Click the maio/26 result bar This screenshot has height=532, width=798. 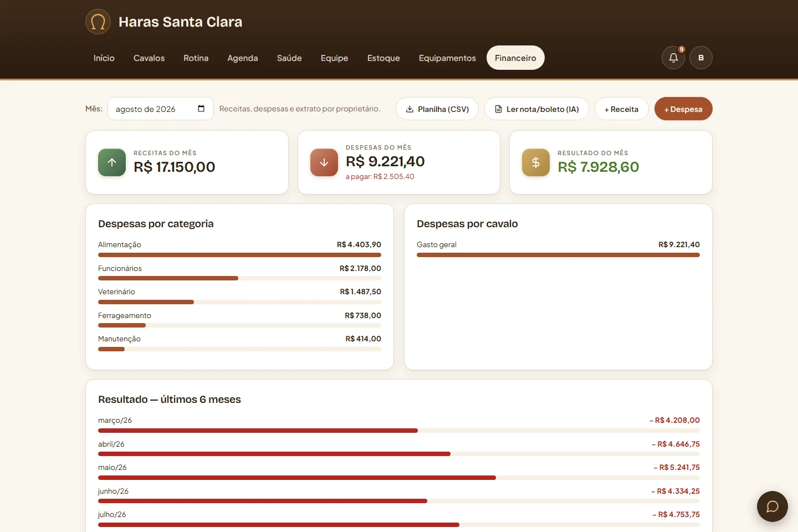click(399, 478)
